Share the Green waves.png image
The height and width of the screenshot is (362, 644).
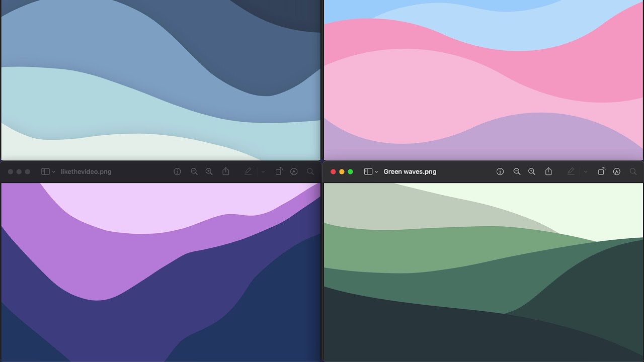(548, 171)
